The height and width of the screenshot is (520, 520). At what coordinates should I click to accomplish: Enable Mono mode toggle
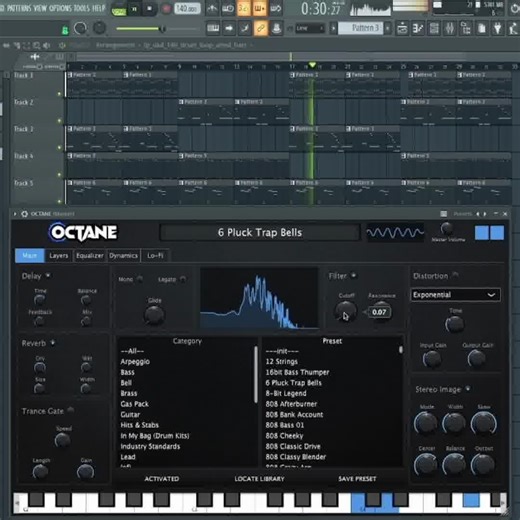[x=140, y=279]
